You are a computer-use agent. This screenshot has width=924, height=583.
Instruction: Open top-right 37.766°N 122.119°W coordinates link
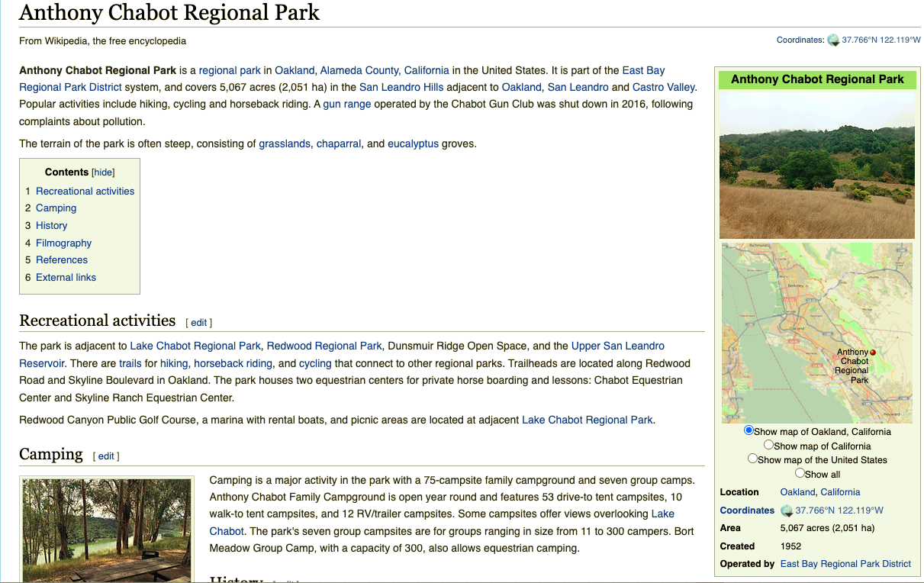click(x=881, y=40)
